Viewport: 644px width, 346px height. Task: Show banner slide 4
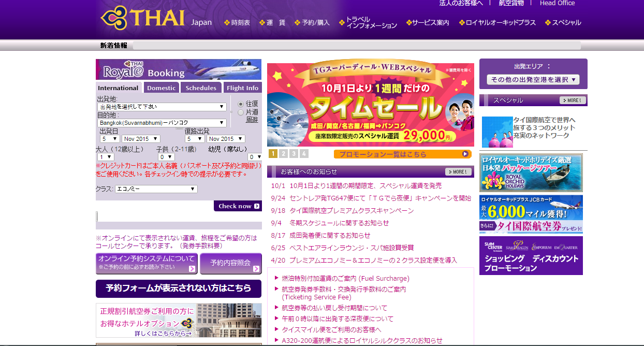click(x=304, y=153)
